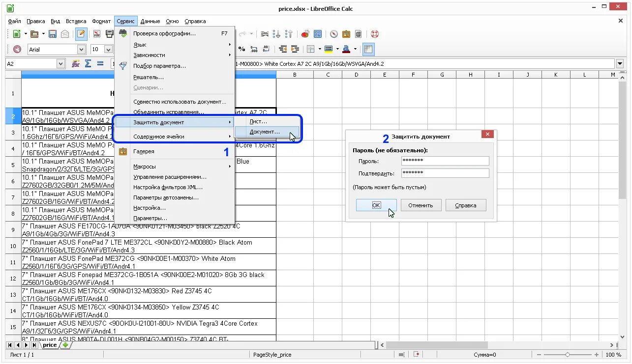Click the document modified status icon
632x364 pixels.
coord(417,355)
